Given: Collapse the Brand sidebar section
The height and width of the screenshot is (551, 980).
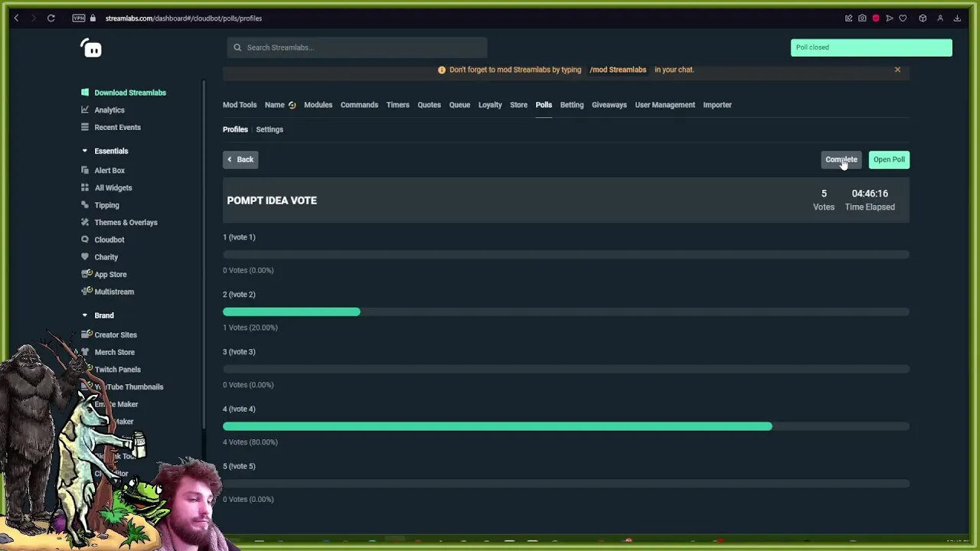Looking at the screenshot, I should tap(85, 315).
